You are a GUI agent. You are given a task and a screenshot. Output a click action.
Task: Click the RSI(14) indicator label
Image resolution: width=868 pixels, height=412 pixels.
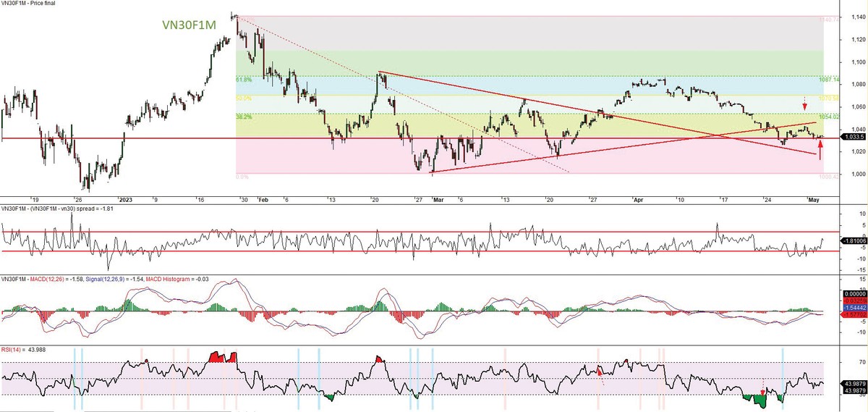[x=14, y=350]
